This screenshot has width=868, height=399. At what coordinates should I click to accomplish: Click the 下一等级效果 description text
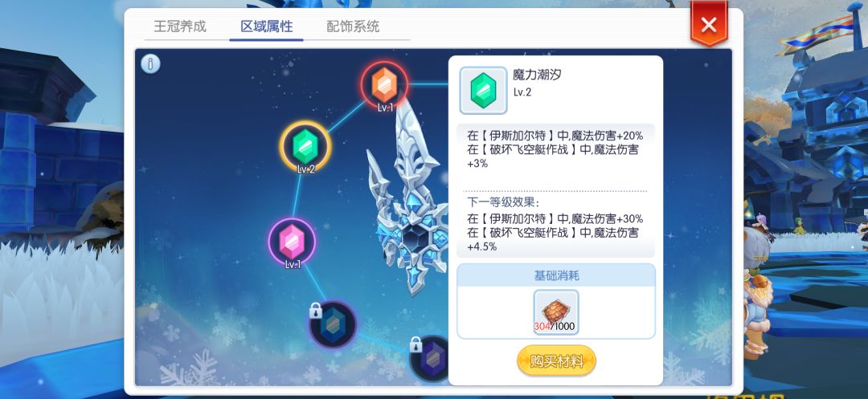[x=555, y=233]
